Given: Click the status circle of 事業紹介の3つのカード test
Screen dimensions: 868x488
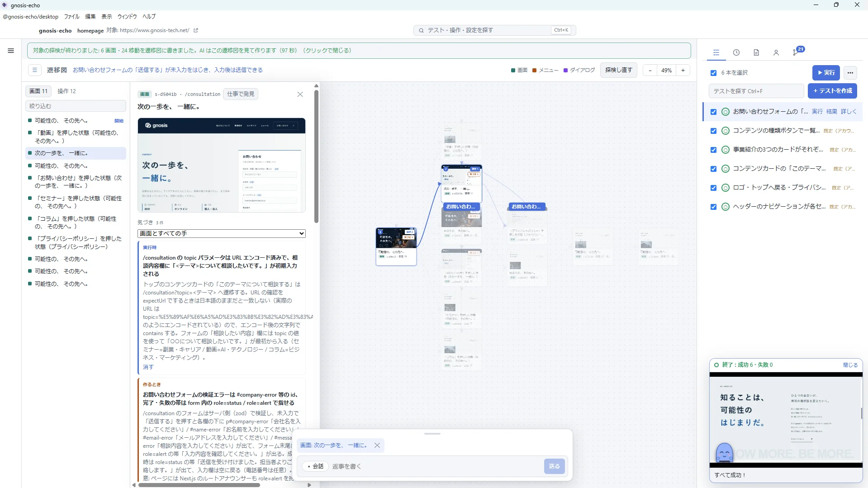Looking at the screenshot, I should pos(726,150).
